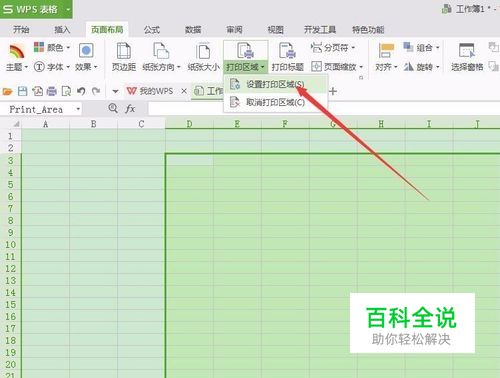Image resolution: width=500 pixels, height=378 pixels.
Task: Click the zoom magnifier icon beside formula bar
Action: (113, 108)
